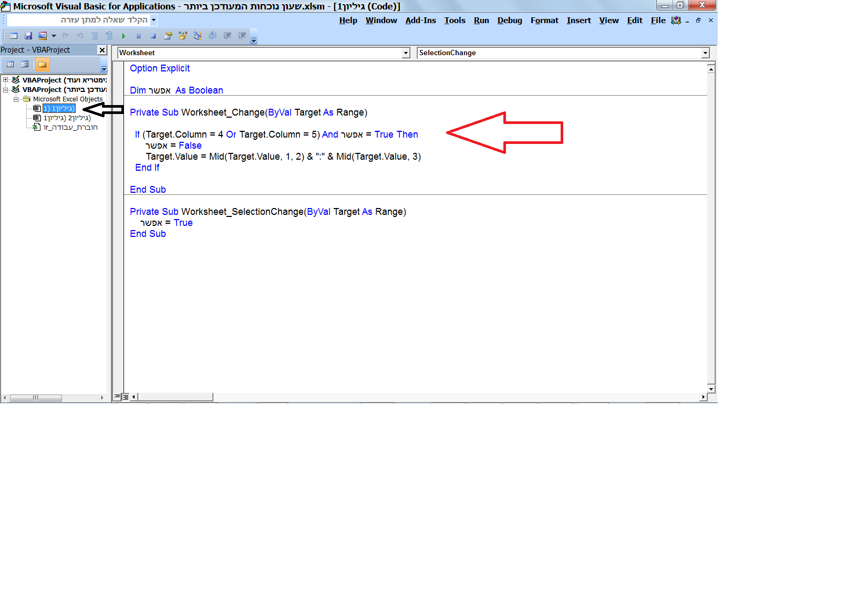Image resolution: width=868 pixels, height=602 pixels.
Task: Click the help question input box
Action: 79,20
